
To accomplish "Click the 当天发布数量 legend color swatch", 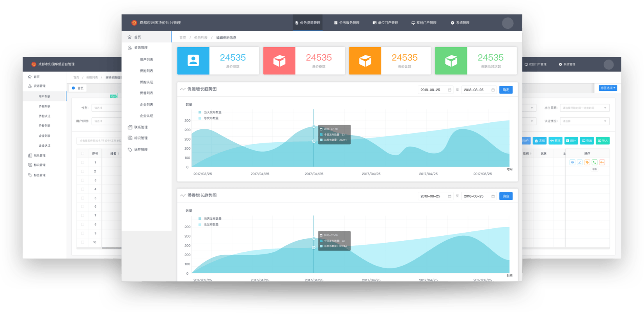I will (200, 112).
